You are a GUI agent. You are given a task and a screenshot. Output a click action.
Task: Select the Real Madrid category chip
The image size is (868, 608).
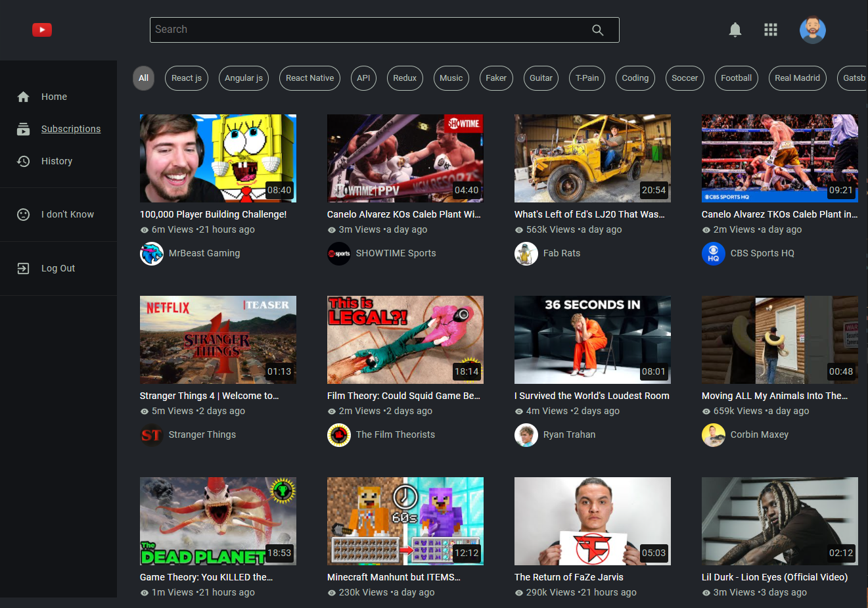tap(798, 78)
